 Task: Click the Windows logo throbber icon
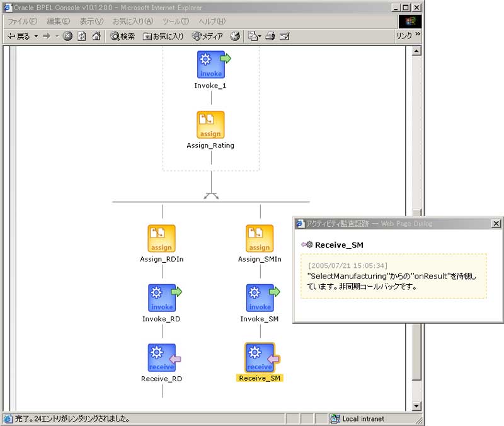point(410,21)
